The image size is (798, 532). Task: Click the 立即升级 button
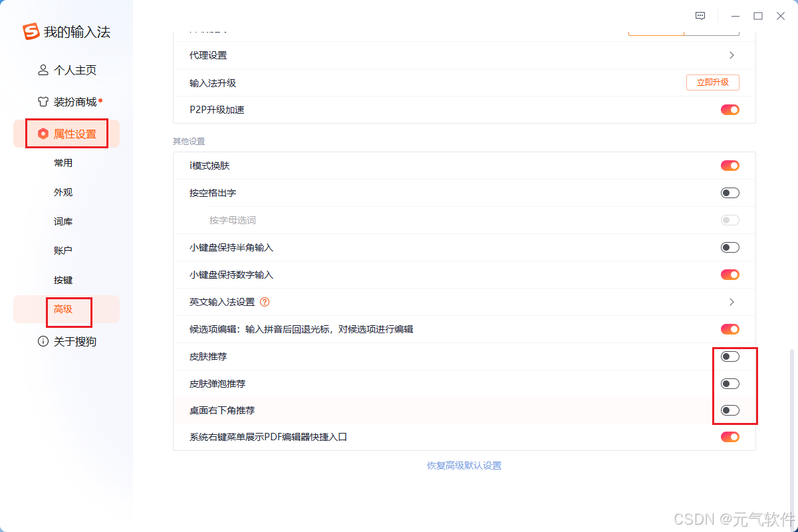(x=713, y=82)
